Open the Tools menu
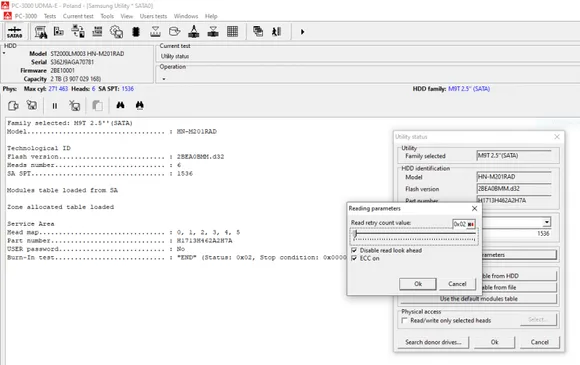This screenshot has height=365, width=580. [x=107, y=16]
